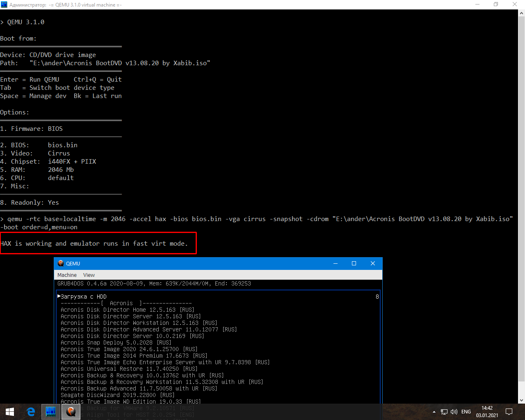This screenshot has width=525, height=420.
Task: Click the QEMU window title icon
Action: pos(61,263)
